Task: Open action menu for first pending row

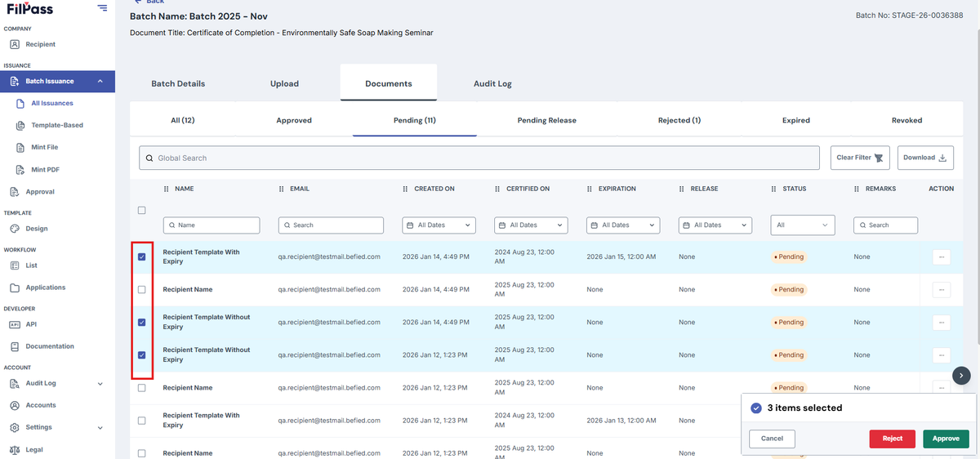Action: point(941,256)
